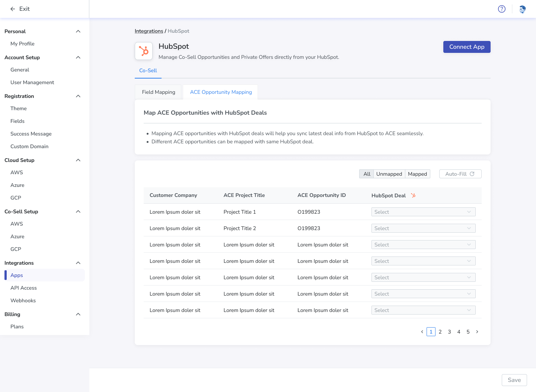Collapse the Integrations sidebar section
The image size is (536, 392).
(x=78, y=263)
